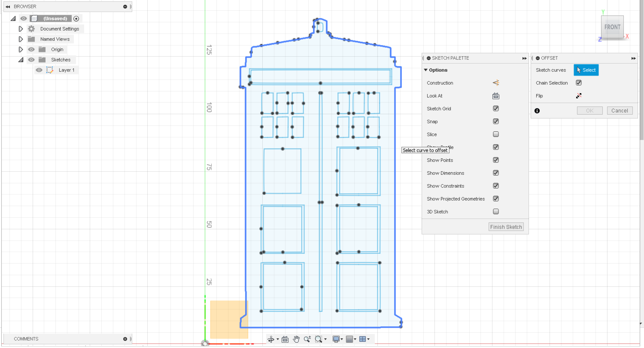Image resolution: width=644 pixels, height=348 pixels.
Task: Disable Show Dimensions in Sketch Palette
Action: [x=496, y=173]
